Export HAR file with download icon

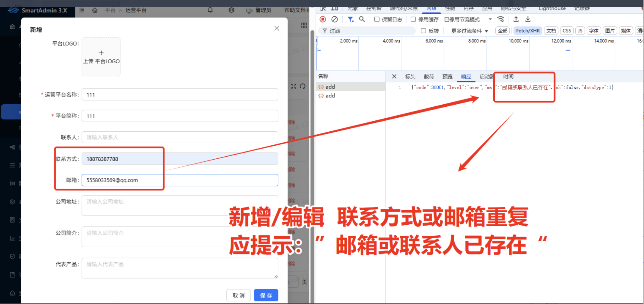[528, 19]
